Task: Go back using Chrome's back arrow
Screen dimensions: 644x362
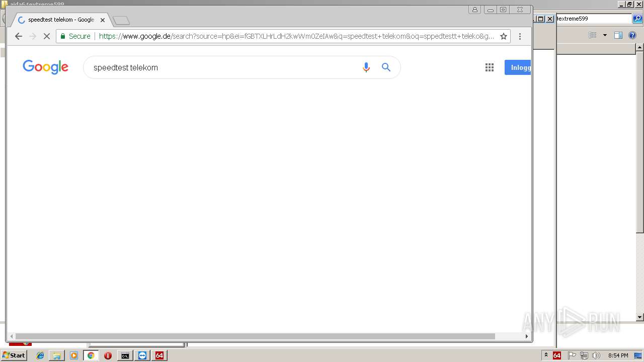Action: pyautogui.click(x=19, y=36)
